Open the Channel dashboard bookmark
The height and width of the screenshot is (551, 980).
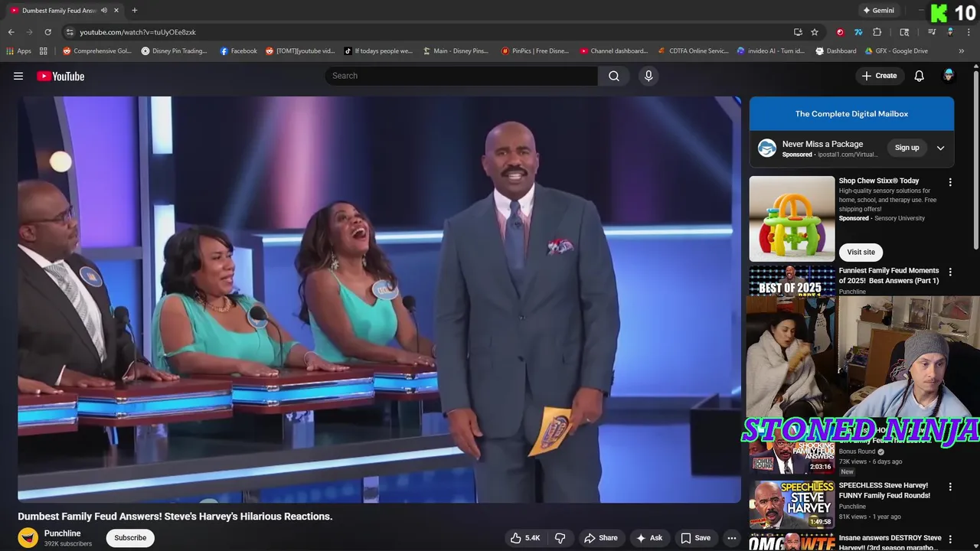pos(613,51)
